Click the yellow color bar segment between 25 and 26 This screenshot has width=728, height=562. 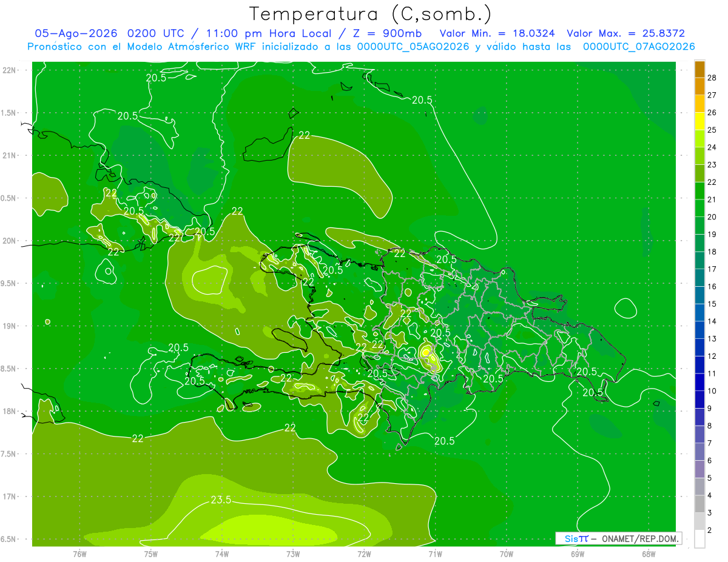699,121
